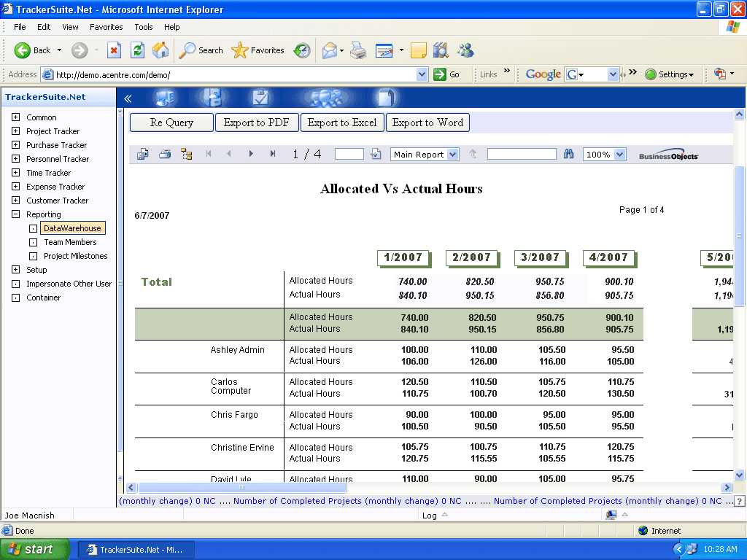
Task: Open the 100% zoom level dropdown
Action: tap(619, 155)
